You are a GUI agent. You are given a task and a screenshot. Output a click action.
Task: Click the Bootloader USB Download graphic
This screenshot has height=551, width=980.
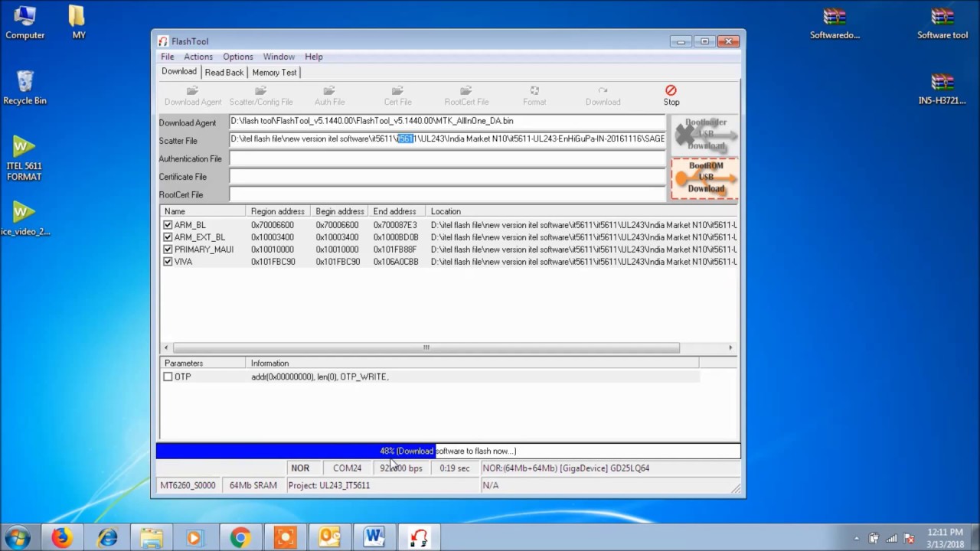pyautogui.click(x=704, y=135)
